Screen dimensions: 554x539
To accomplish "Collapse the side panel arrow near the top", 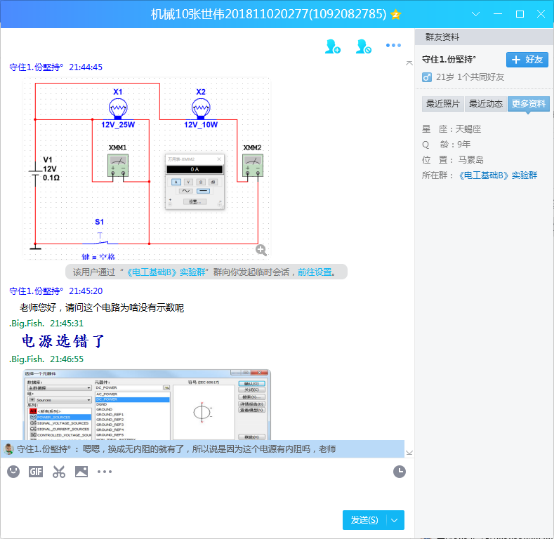I will point(409,63).
